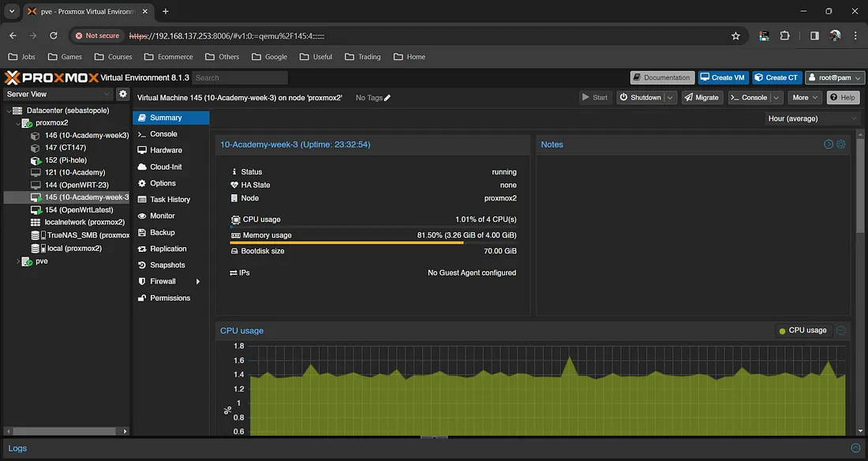Click the Notes panel gear edit icon
This screenshot has width=868, height=461.
pos(841,144)
